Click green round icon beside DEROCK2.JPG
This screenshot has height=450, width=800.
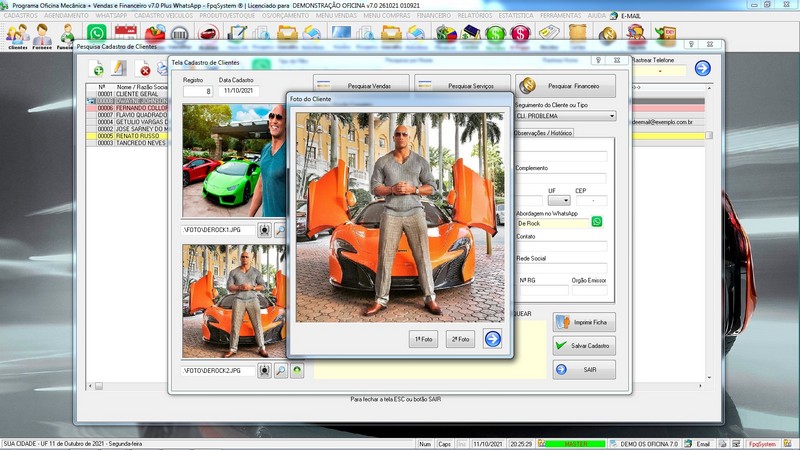pyautogui.click(x=297, y=370)
